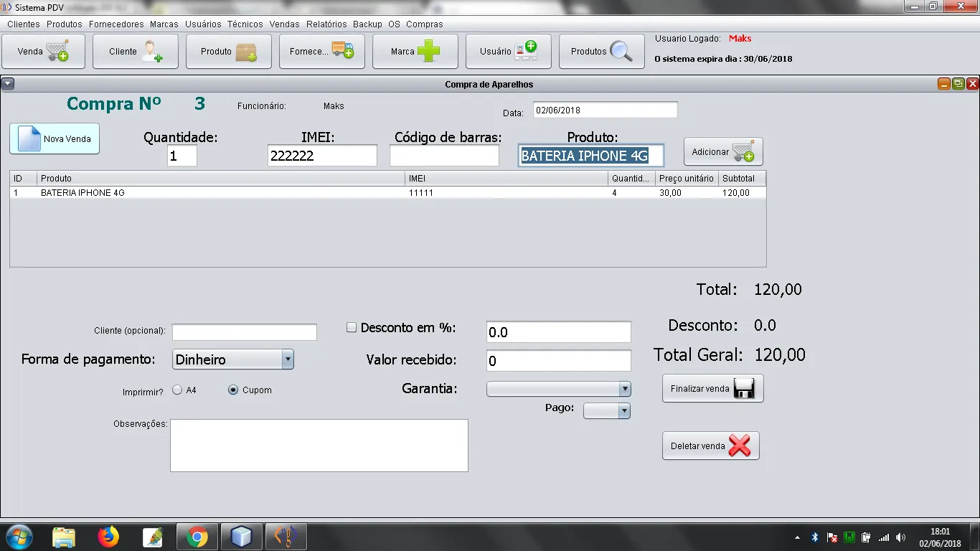Image resolution: width=980 pixels, height=551 pixels.
Task: Click the Desconto value field
Action: 559,332
